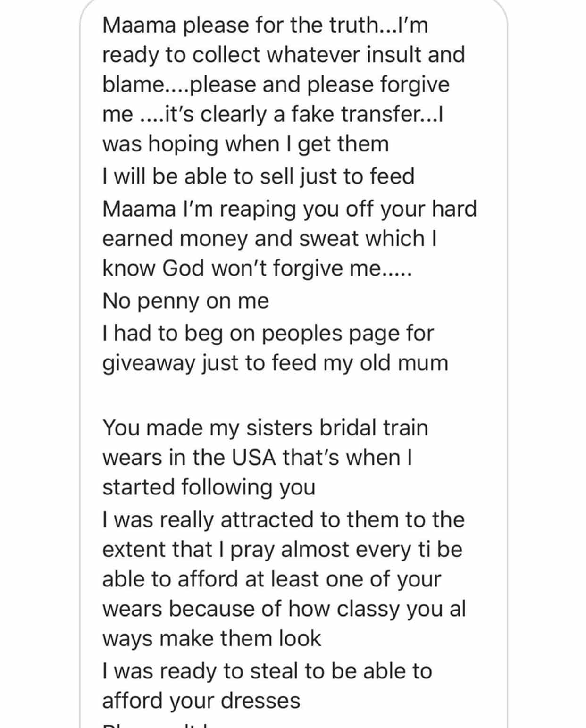Click the line "I was ready to steal to be able to"
The height and width of the screenshot is (728, 586).
point(267,670)
